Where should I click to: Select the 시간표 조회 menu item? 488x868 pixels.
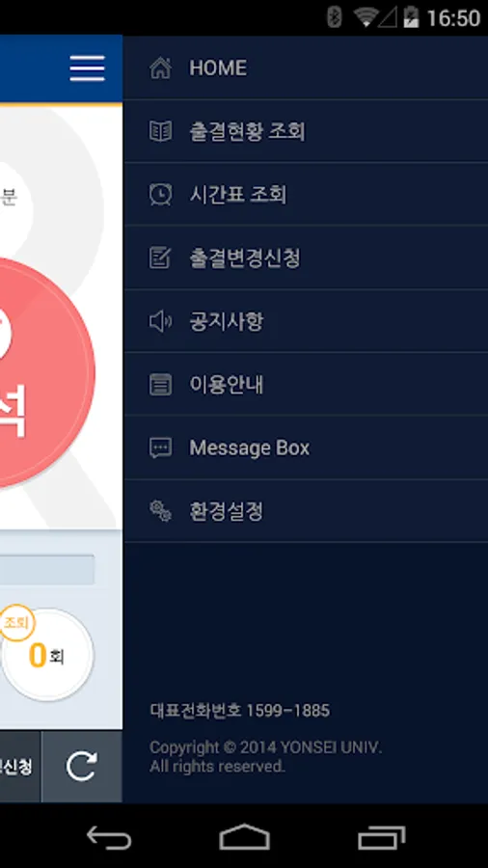306,195
